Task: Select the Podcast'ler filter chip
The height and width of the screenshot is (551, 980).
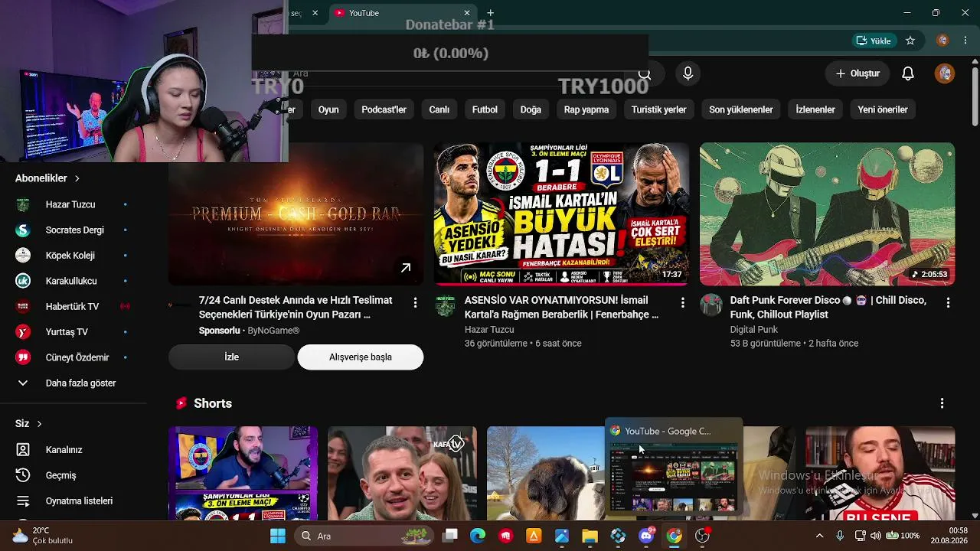Action: 384,109
